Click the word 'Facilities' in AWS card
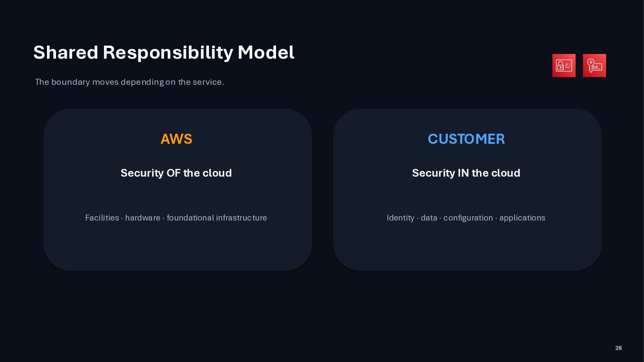Viewport: 644px width, 362px height. (x=102, y=218)
